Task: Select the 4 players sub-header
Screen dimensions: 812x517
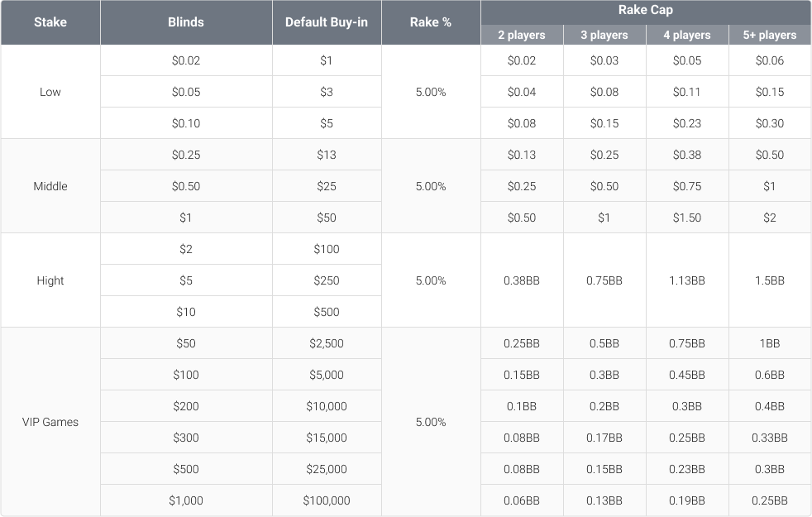Action: pyautogui.click(x=687, y=35)
